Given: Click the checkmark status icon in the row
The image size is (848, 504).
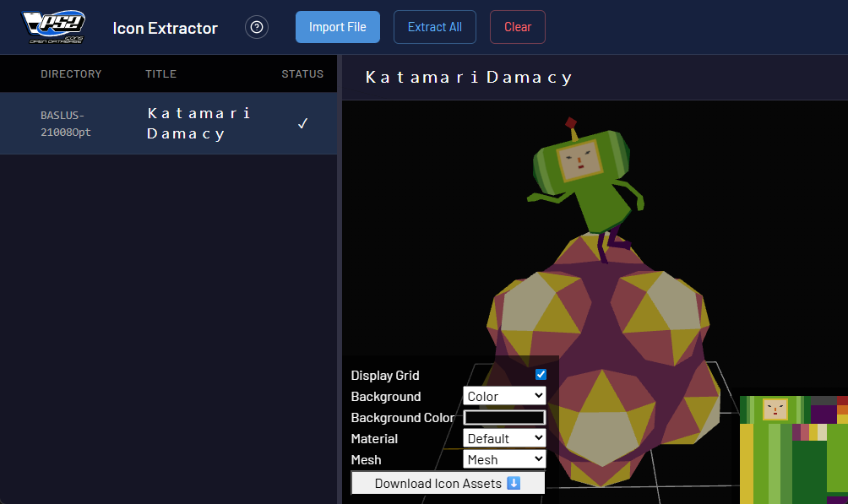Looking at the screenshot, I should [302, 123].
